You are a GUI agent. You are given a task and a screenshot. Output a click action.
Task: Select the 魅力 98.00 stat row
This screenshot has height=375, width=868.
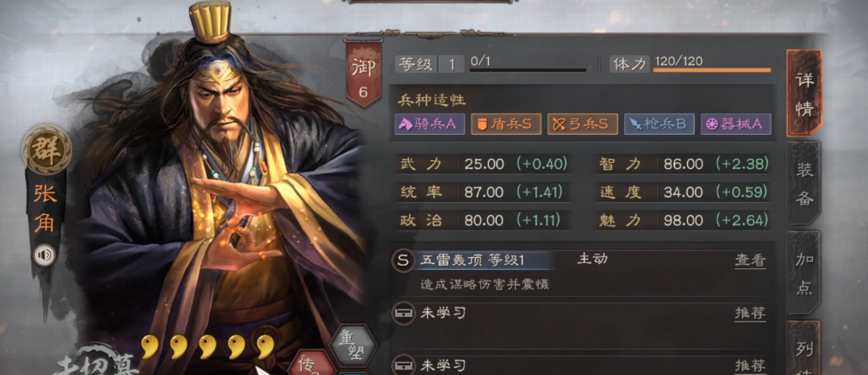click(683, 221)
